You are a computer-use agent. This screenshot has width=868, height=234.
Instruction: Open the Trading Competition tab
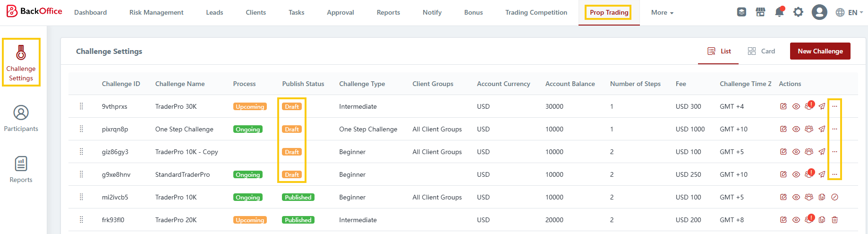coord(536,12)
